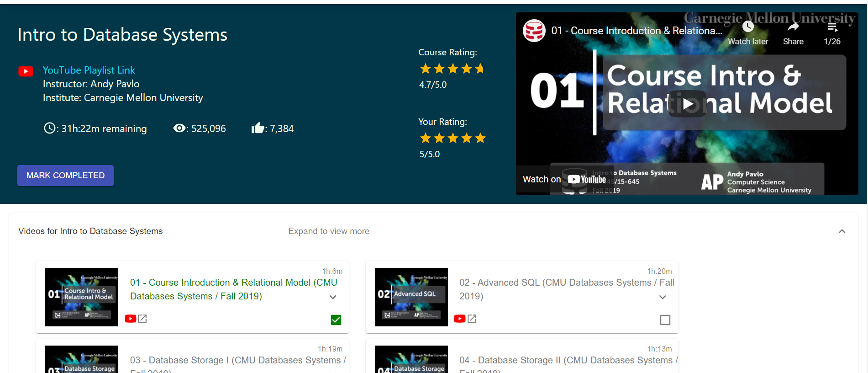The image size is (868, 373).
Task: Check completed checkbox for video 02
Action: click(665, 320)
